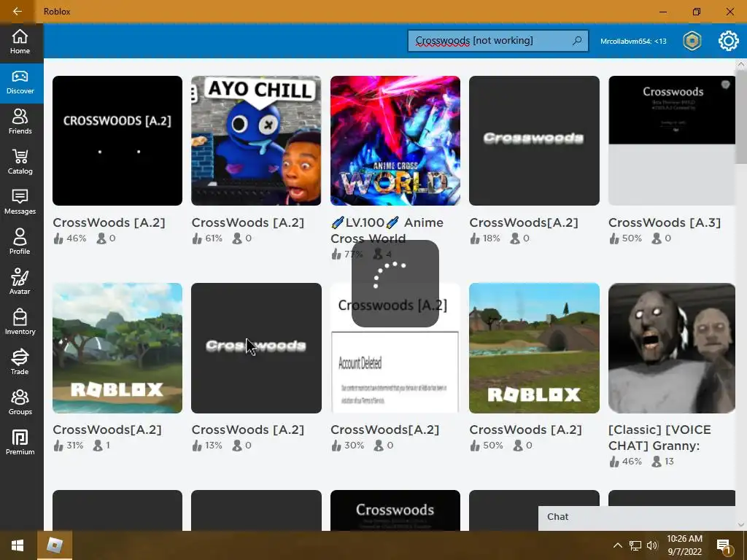This screenshot has height=560, width=747.
Task: Open the Profile page
Action: pyautogui.click(x=20, y=242)
